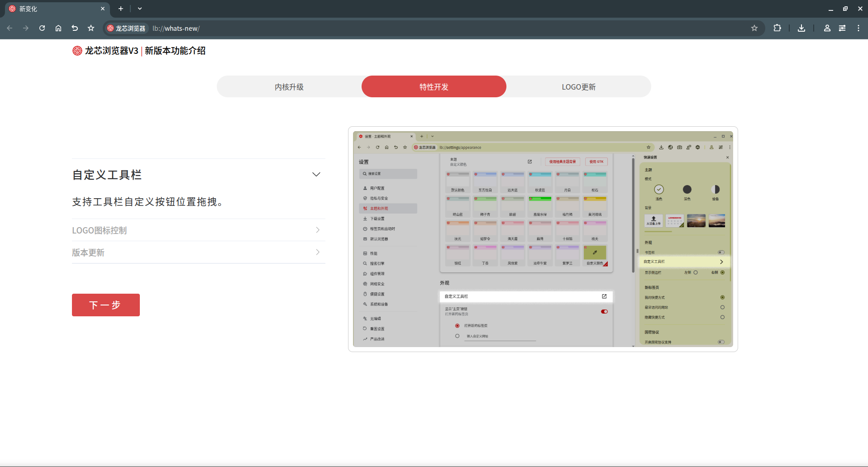868x467 pixels.
Task: Bookmark this page with address bar star
Action: [x=754, y=28]
